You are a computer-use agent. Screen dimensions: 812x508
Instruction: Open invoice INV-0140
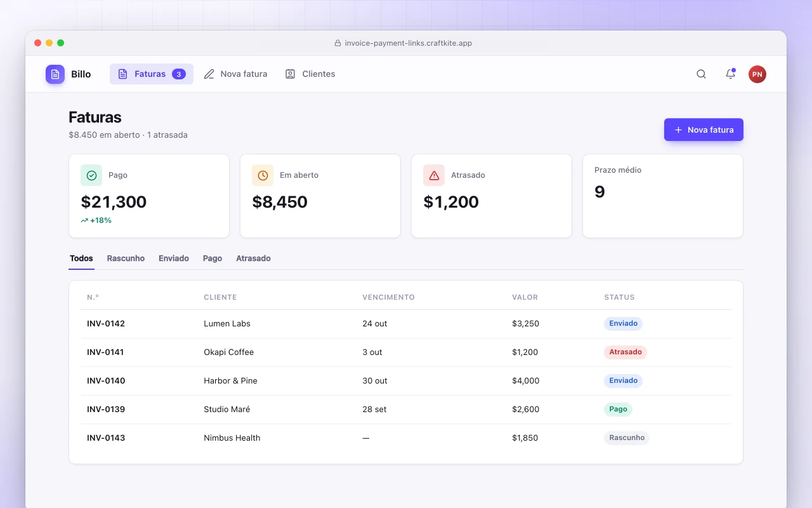[x=106, y=381]
